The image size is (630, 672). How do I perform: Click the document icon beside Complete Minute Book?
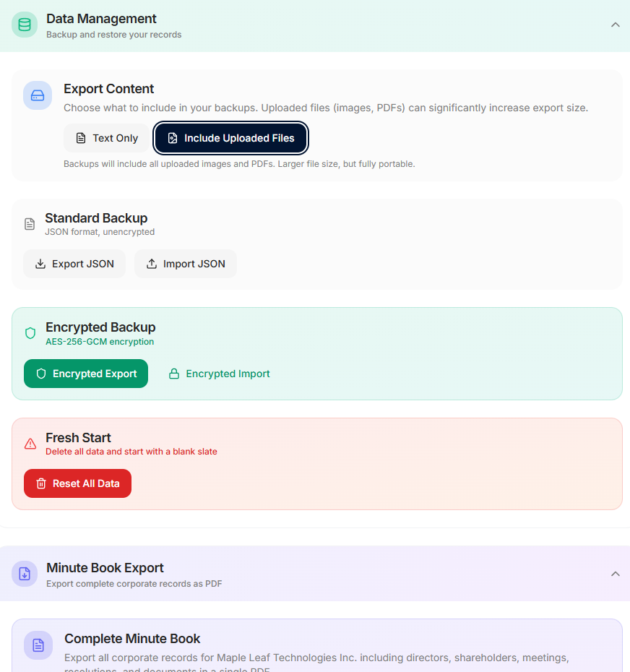(38, 645)
